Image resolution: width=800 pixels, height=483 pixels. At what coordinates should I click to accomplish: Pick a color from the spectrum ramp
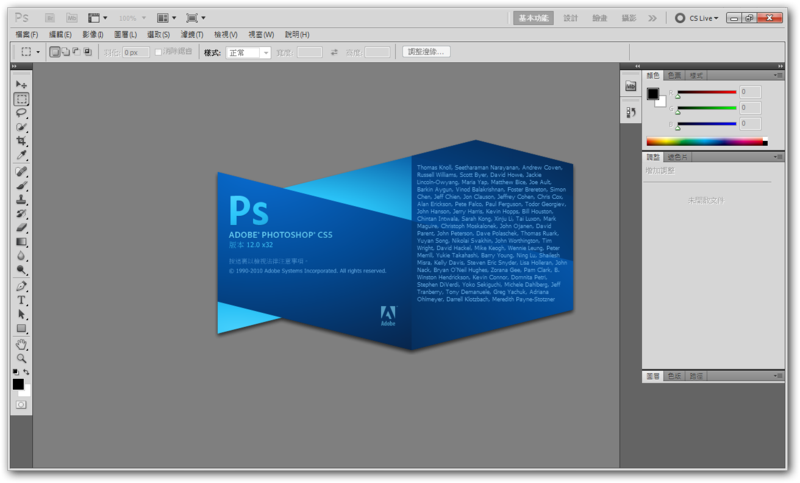click(707, 142)
